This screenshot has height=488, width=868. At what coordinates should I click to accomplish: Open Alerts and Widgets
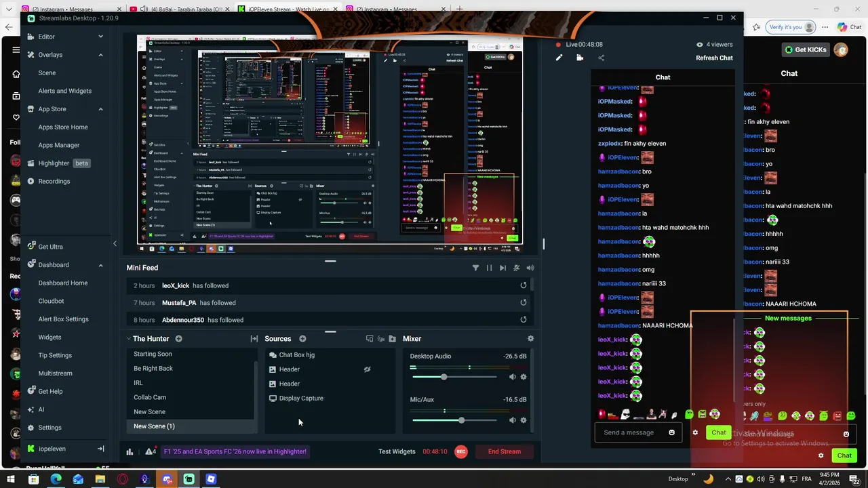point(64,91)
